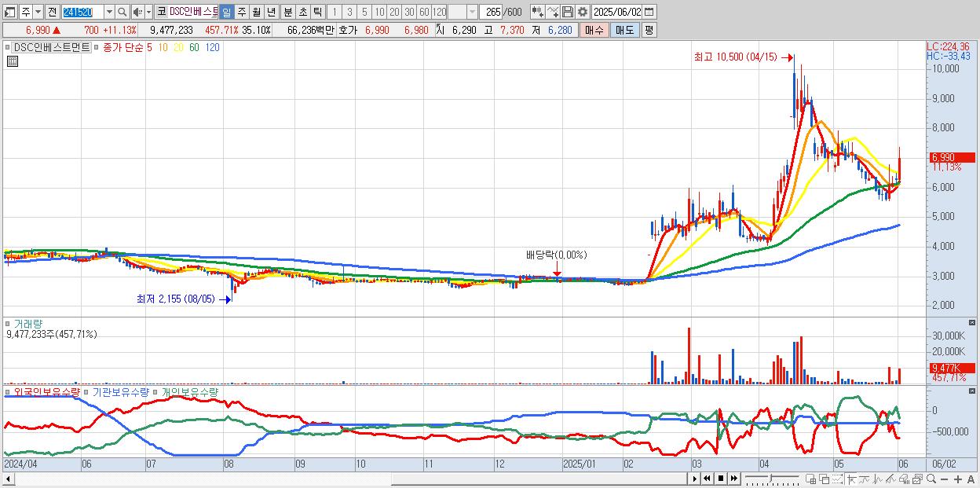Open the custom interval dropdown arrow

[x=472, y=13]
